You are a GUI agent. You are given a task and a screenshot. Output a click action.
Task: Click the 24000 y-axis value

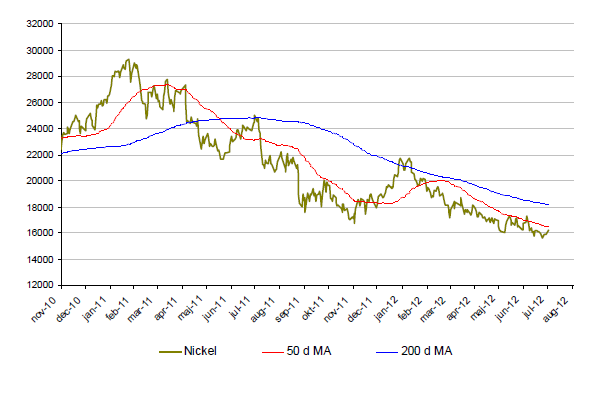[40, 128]
